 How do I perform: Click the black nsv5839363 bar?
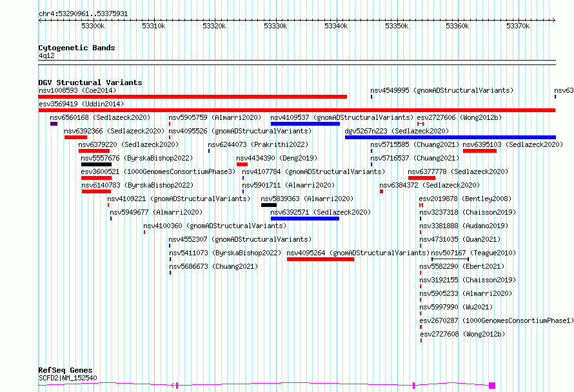pyautogui.click(x=269, y=205)
